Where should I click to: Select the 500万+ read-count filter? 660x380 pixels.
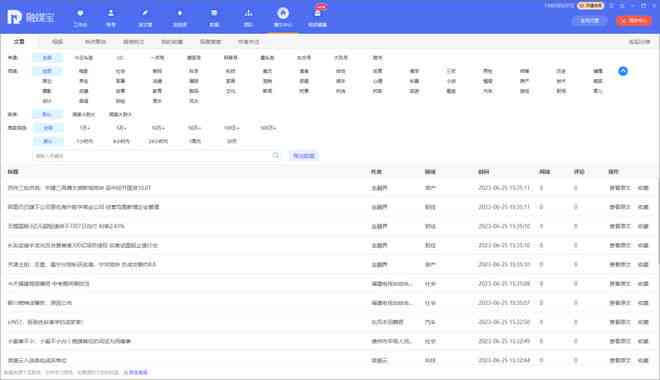pyautogui.click(x=268, y=128)
